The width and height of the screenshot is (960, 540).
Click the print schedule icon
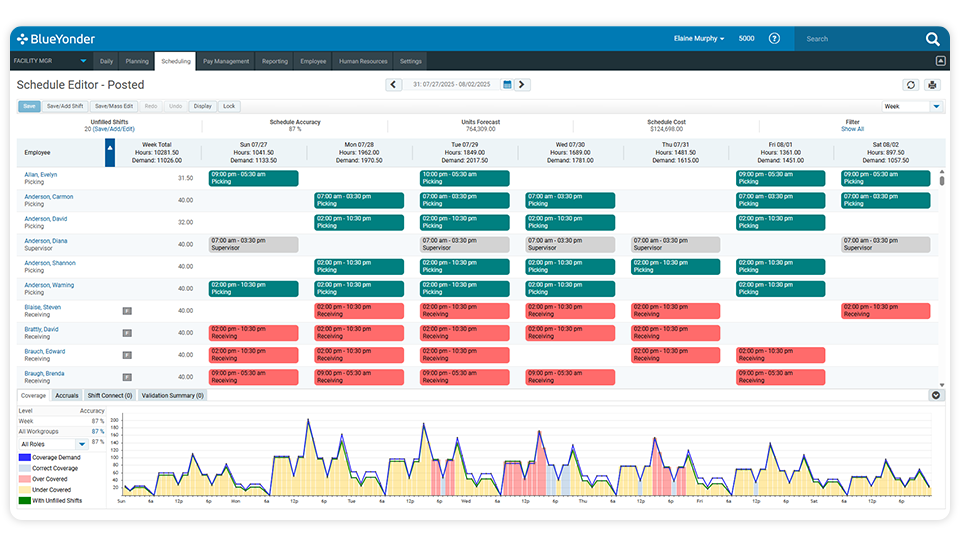932,85
